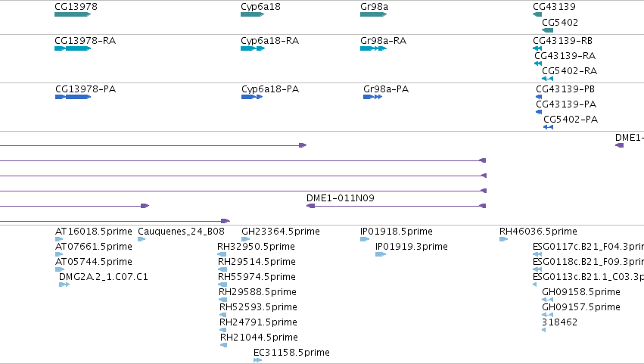Pick the CG43139 gene label
644x364 pixels.
(554, 7)
